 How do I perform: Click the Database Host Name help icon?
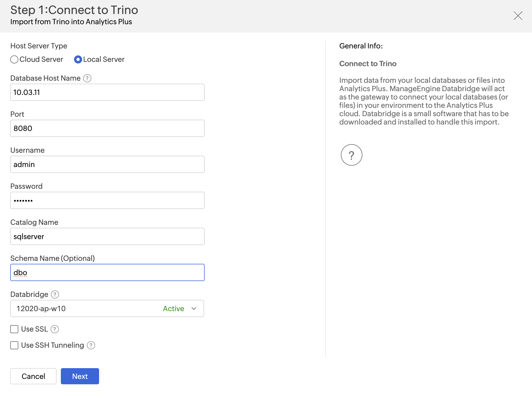(x=87, y=78)
